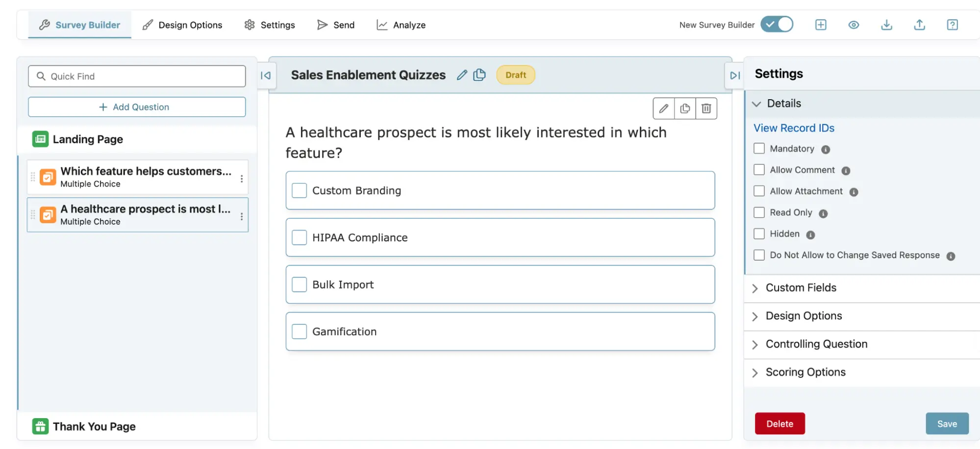Click the duplicate question icon in question toolbar
The height and width of the screenshot is (449, 980).
[685, 108]
